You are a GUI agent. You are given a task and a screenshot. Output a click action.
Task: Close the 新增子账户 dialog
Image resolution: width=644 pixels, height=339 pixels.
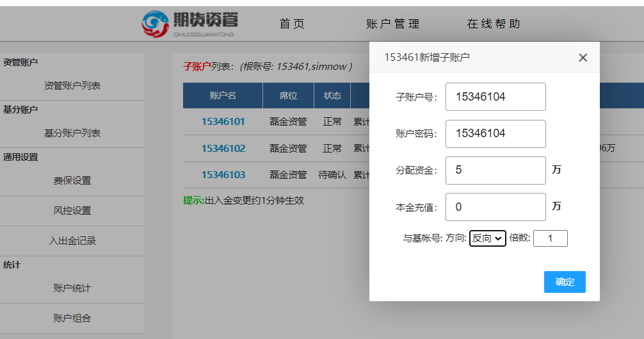tap(583, 58)
